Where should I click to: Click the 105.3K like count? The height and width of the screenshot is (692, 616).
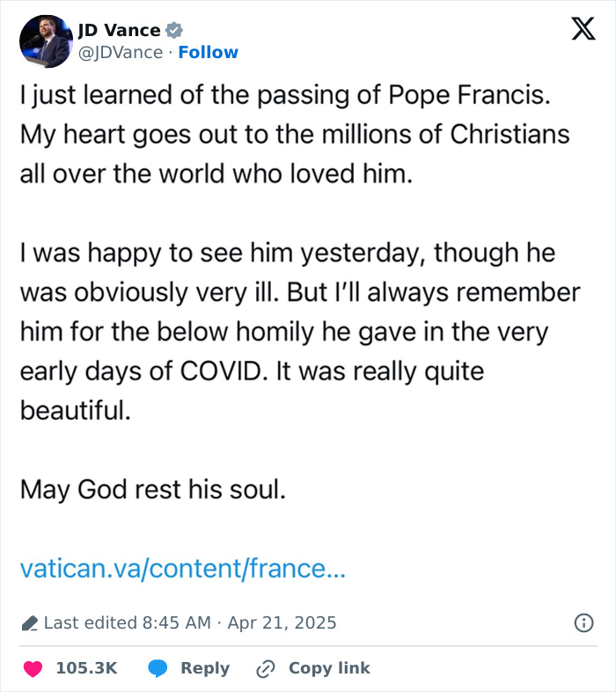point(86,669)
